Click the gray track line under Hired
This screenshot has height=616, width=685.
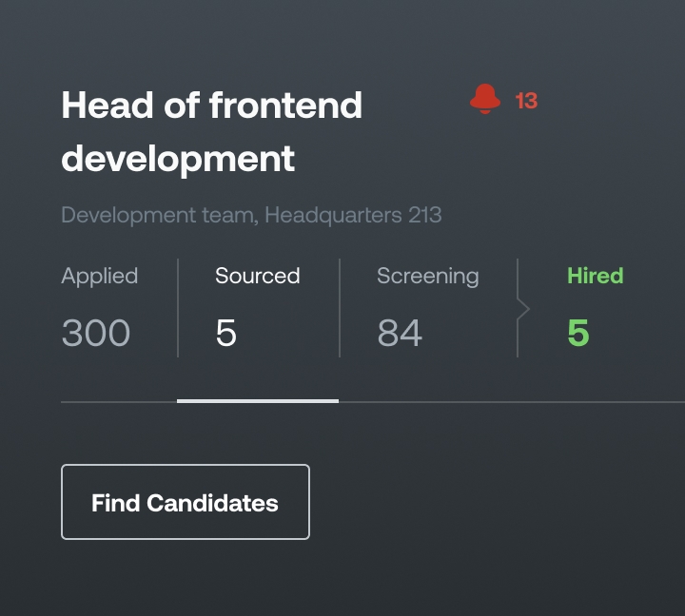[x=599, y=402]
